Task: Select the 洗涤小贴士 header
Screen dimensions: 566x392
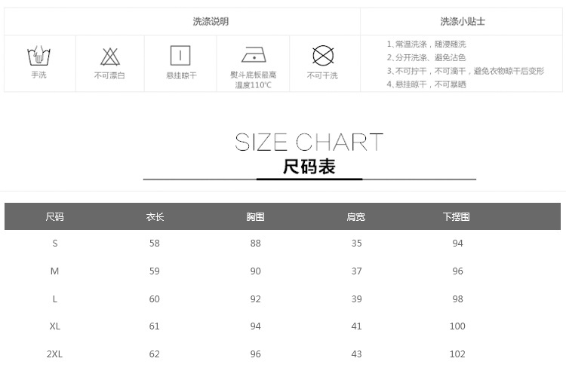Action: (x=463, y=21)
